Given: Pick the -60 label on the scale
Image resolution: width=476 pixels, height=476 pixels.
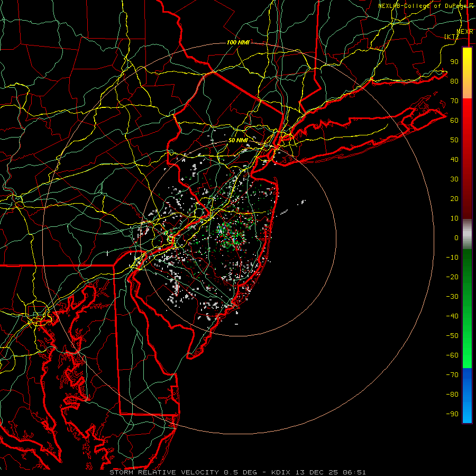Looking at the screenshot, I should click(x=452, y=355).
